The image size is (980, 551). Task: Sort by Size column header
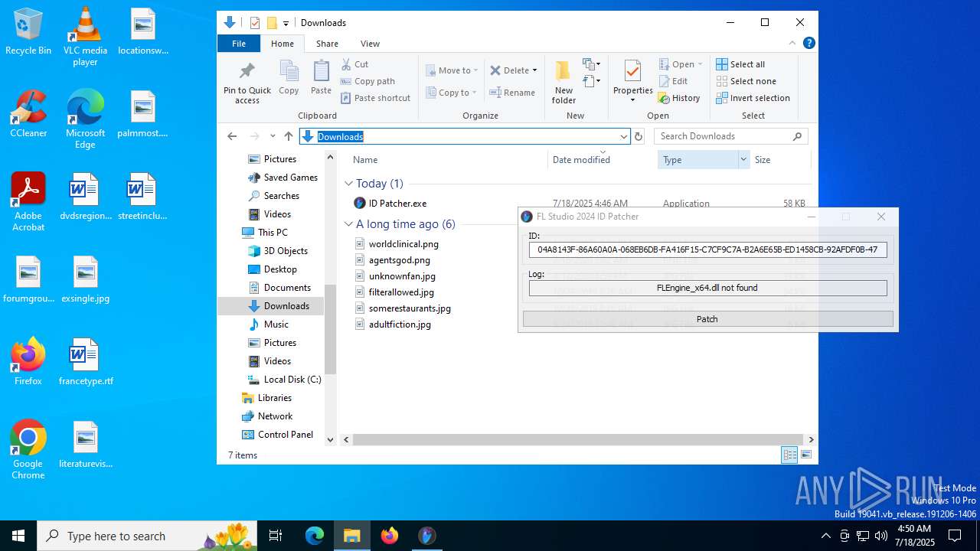pyautogui.click(x=779, y=159)
